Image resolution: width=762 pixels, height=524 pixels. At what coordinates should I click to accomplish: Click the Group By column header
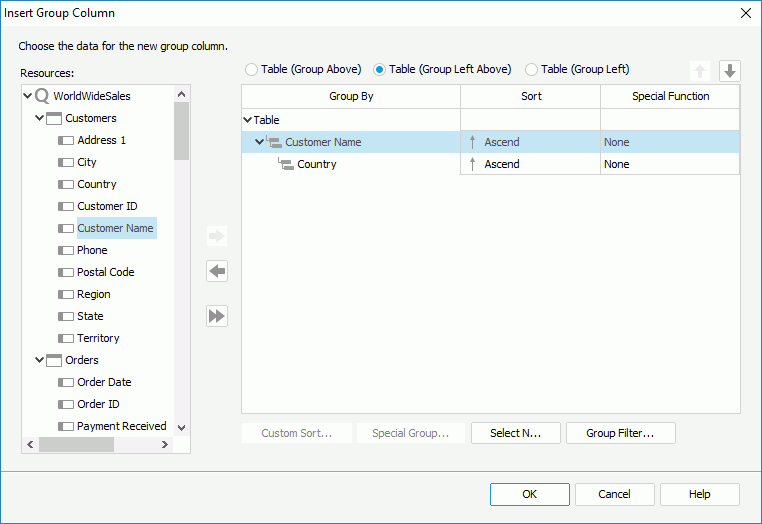351,96
